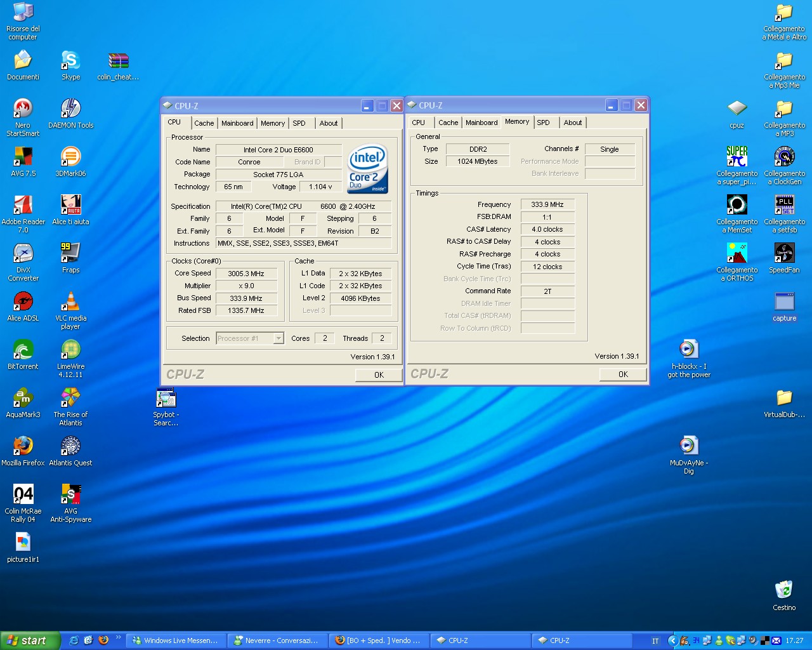The height and width of the screenshot is (650, 812).
Task: Open Colin McRae Rally 04 icon
Action: pyautogui.click(x=23, y=494)
